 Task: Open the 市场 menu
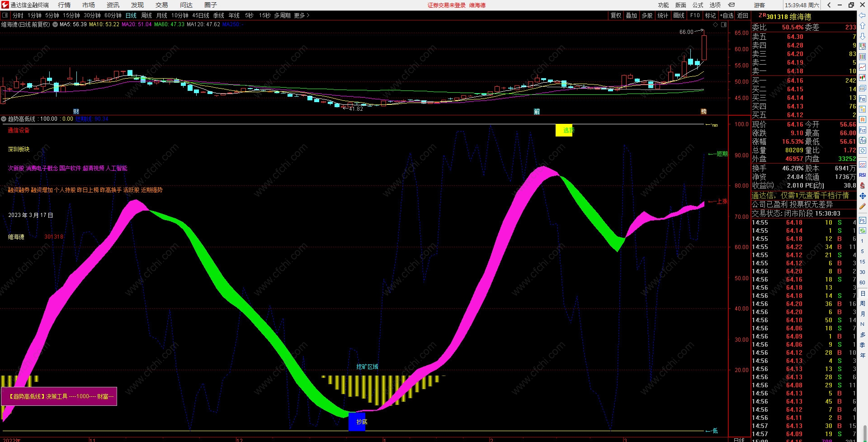(x=89, y=5)
